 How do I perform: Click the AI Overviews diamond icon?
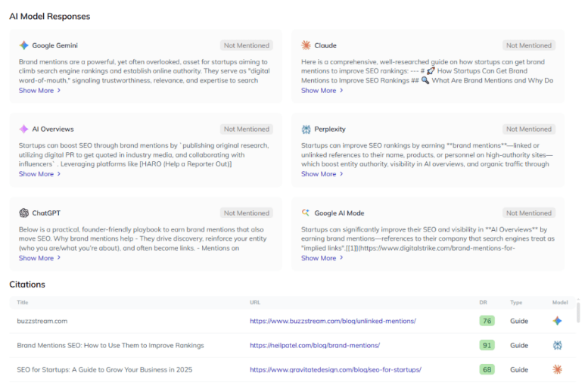(x=23, y=129)
